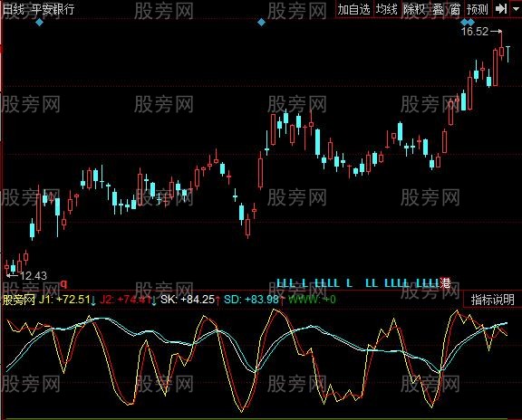Toggle the 除权 ex-rights adjustment
522x420 pixels.
point(414,9)
